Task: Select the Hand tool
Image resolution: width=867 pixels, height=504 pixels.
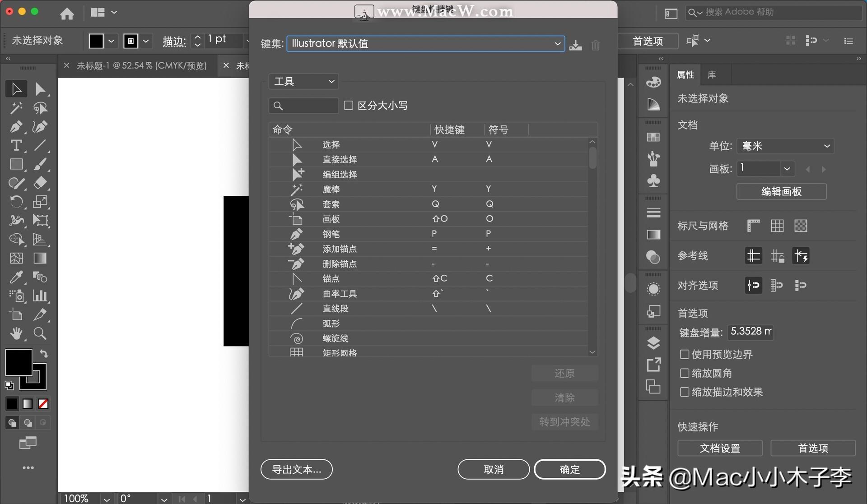Action: [x=16, y=333]
